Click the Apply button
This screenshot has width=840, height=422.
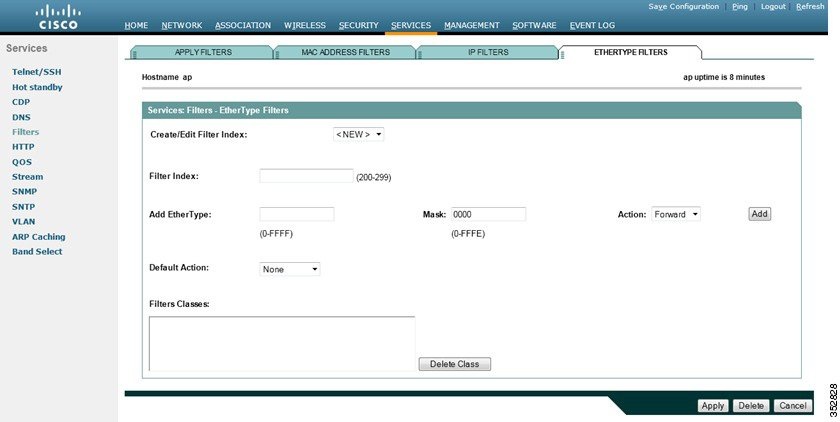pos(713,405)
